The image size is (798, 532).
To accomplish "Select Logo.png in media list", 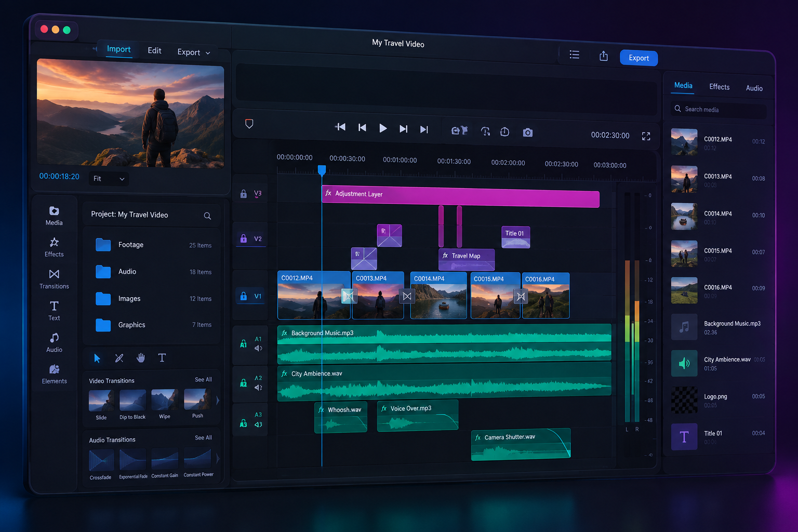I will click(719, 400).
